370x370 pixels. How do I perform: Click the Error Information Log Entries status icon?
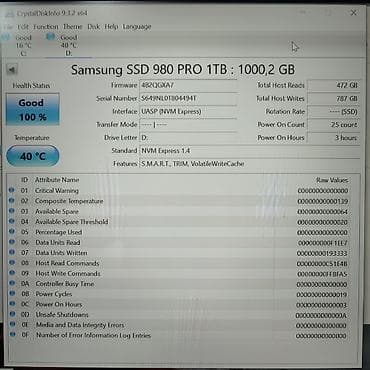tap(12, 334)
